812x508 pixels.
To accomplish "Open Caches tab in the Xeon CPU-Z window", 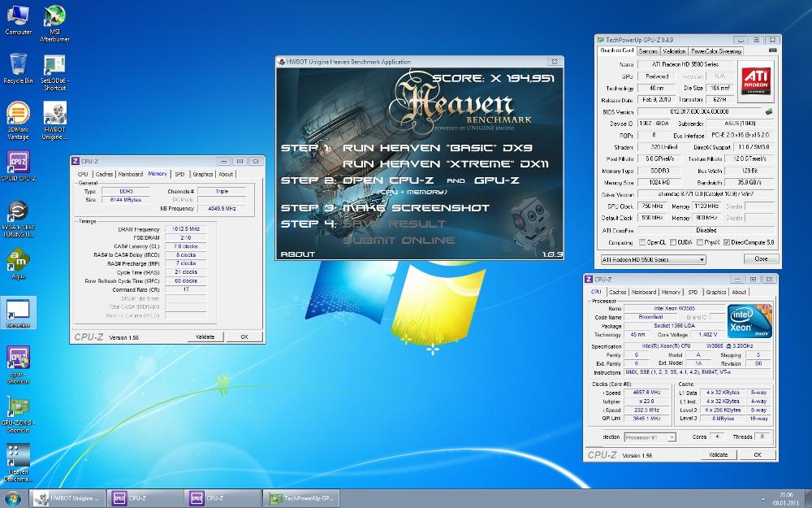I will coord(617,293).
